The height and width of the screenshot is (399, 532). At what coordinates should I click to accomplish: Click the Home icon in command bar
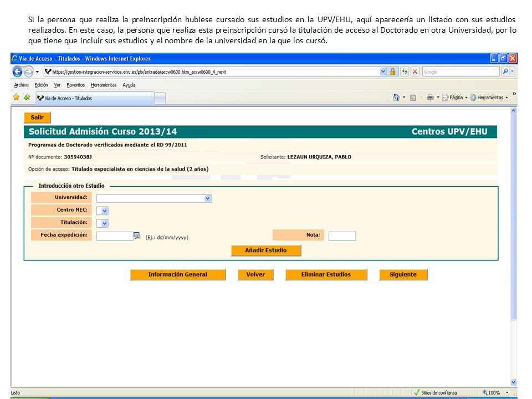(396, 98)
